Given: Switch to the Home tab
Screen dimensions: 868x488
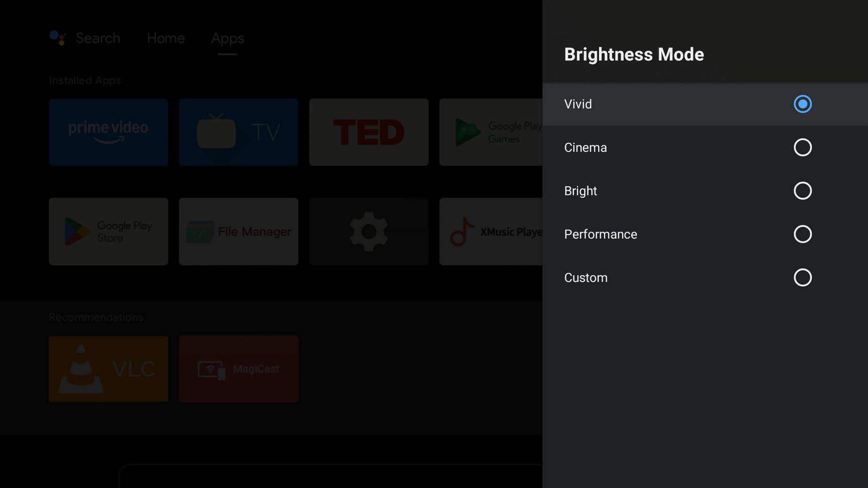Looking at the screenshot, I should click(165, 38).
